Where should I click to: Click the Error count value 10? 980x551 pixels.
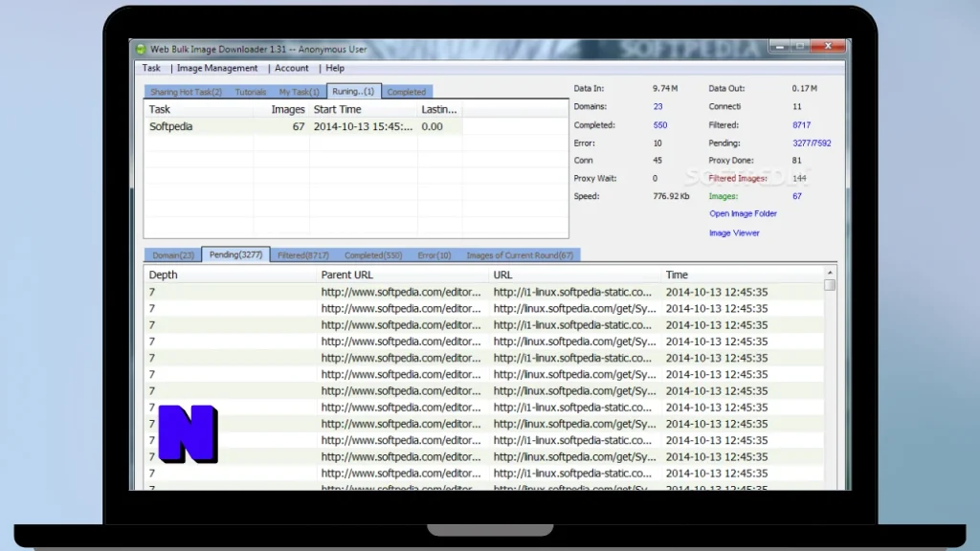(x=657, y=143)
